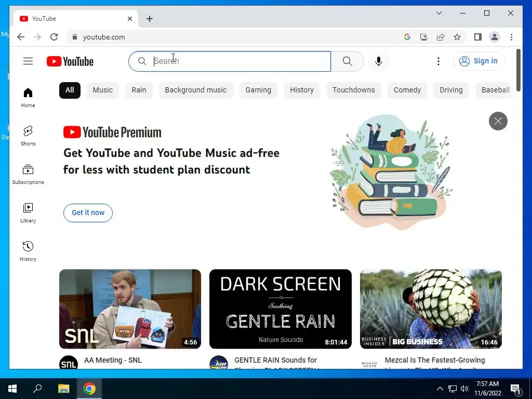Click the taskbar clock showing 7:57 AM
Viewport: 532px width, 399px height.
point(487,389)
